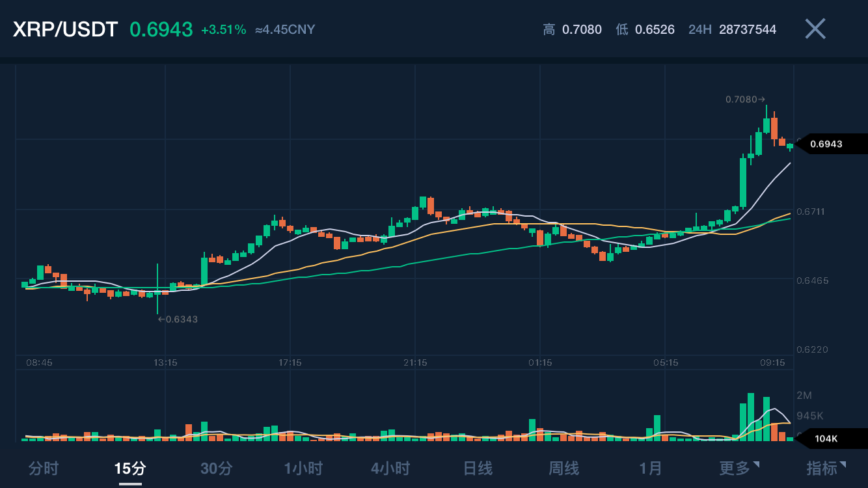This screenshot has height=488, width=868.
Task: Click the 945K volume axis label
Action: pos(810,416)
